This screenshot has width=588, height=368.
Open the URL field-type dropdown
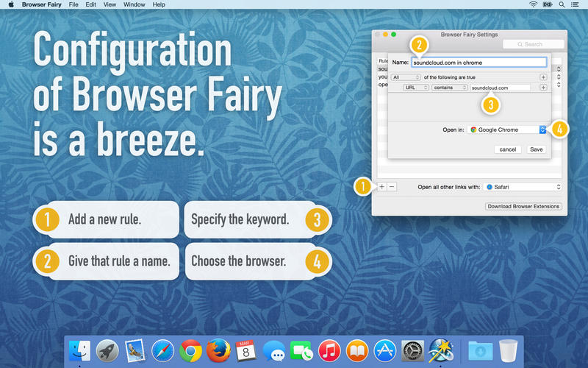click(x=415, y=88)
